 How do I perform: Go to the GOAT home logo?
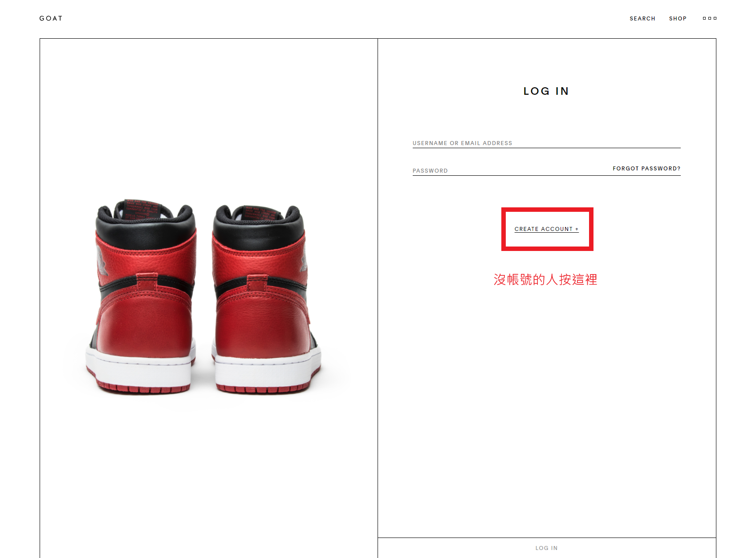pyautogui.click(x=51, y=18)
